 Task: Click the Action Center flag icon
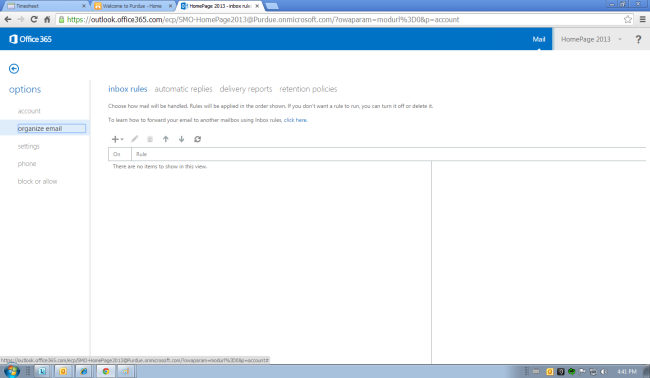582,371
